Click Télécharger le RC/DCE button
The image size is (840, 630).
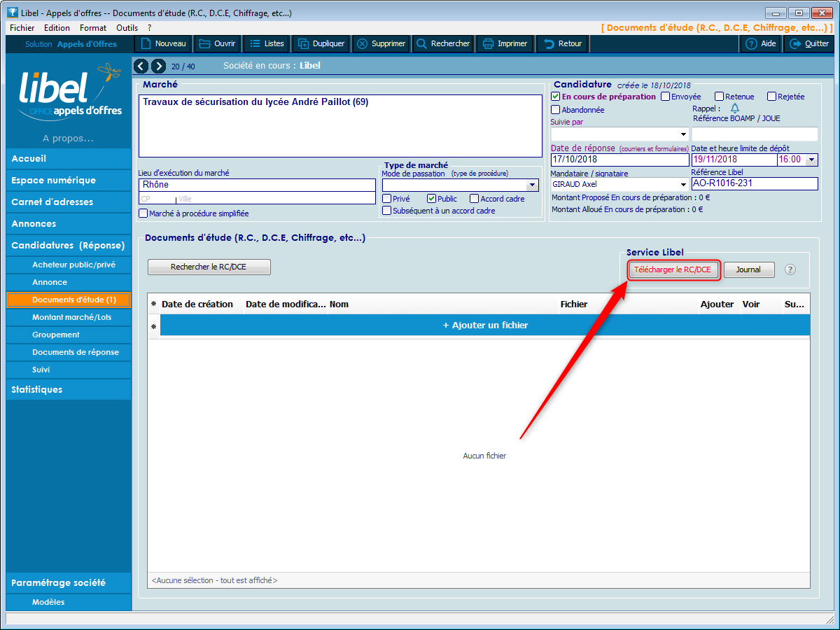pyautogui.click(x=674, y=269)
